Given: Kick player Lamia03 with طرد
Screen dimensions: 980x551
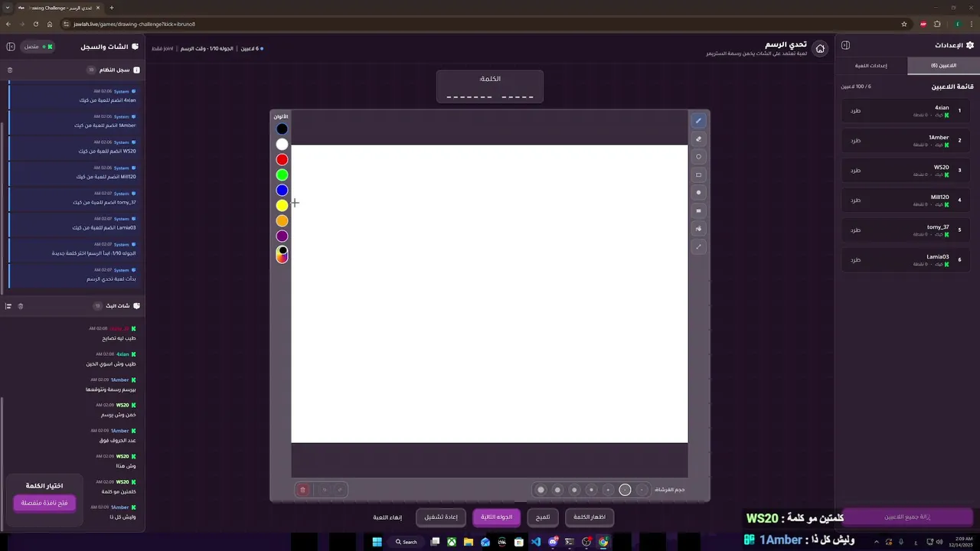Looking at the screenshot, I should coord(855,259).
